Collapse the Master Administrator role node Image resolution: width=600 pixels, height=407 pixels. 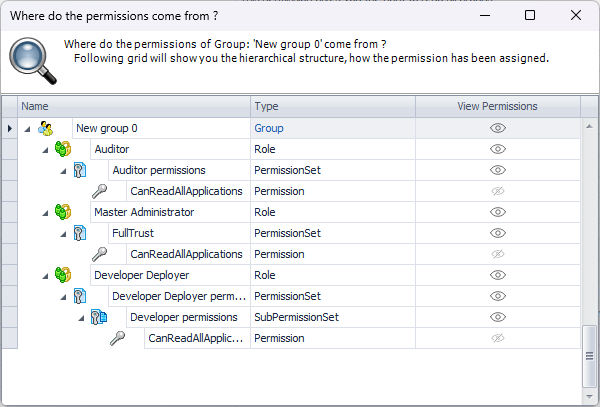pos(45,212)
